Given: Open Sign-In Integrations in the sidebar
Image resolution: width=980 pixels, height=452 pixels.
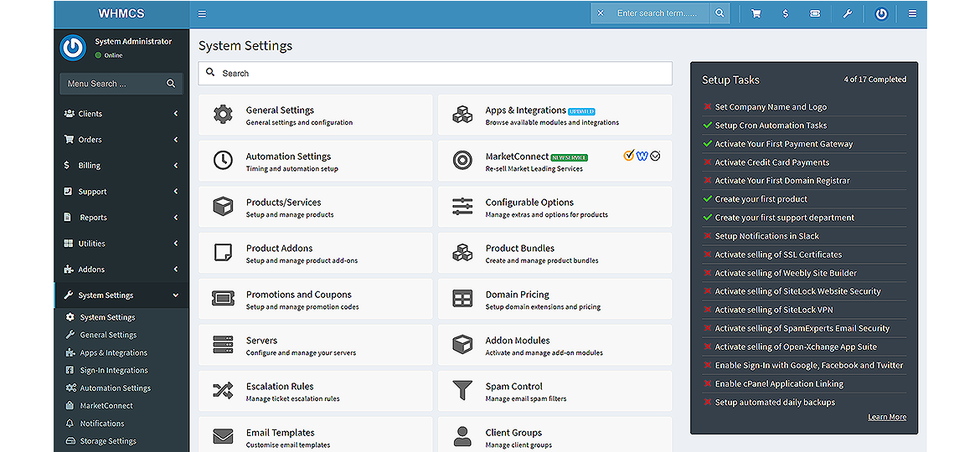Looking at the screenshot, I should point(114,370).
